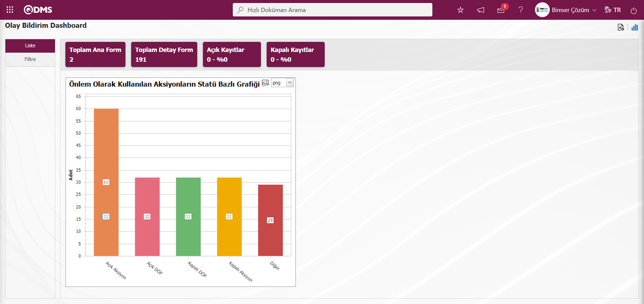
Task: Click the power logout icon
Action: tap(634, 10)
